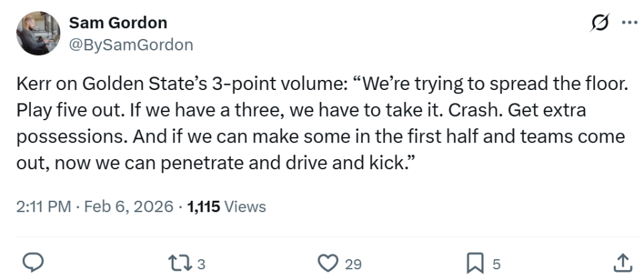The image size is (644, 280).
Task: Click the word Views after the count
Action: coord(245,207)
